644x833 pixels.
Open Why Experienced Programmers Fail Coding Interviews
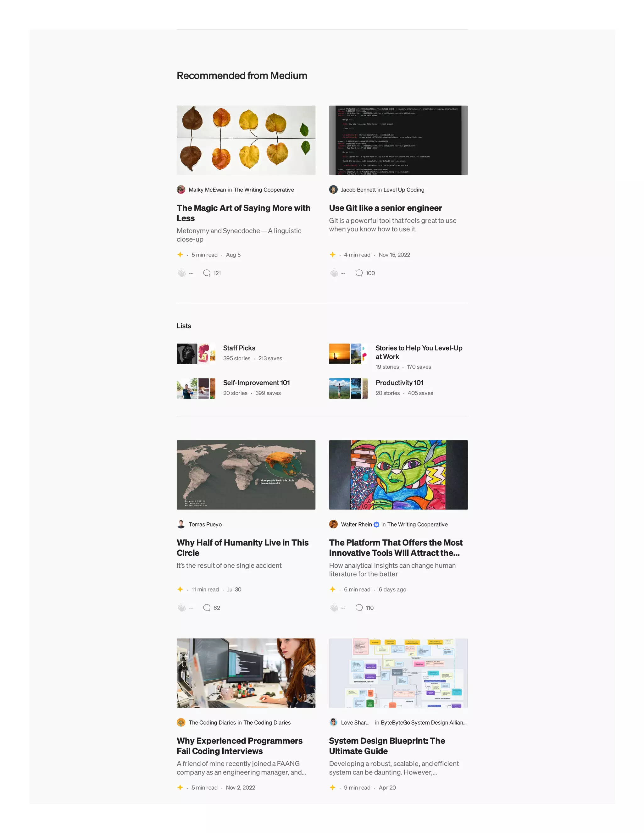point(240,746)
